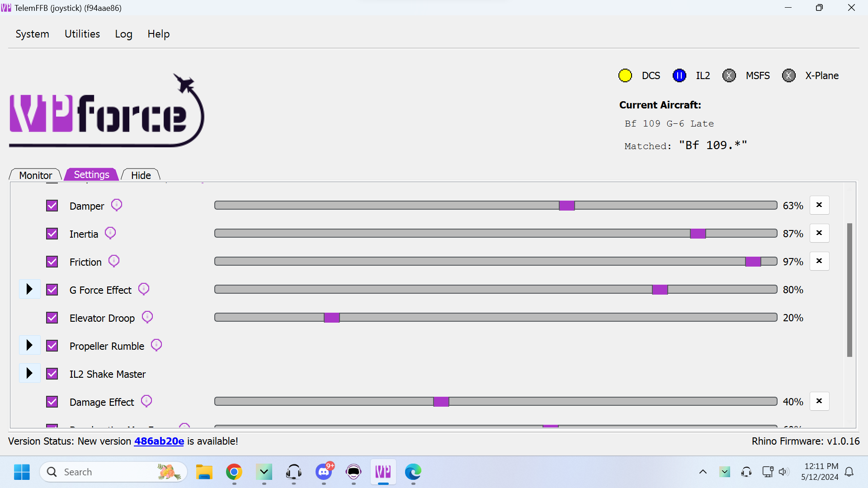Expand the IL2 Shake Master group
This screenshot has width=868, height=488.
tap(29, 373)
